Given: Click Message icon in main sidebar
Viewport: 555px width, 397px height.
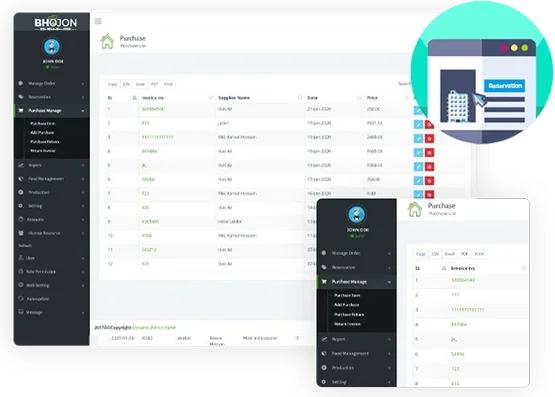Looking at the screenshot, I should (x=21, y=312).
